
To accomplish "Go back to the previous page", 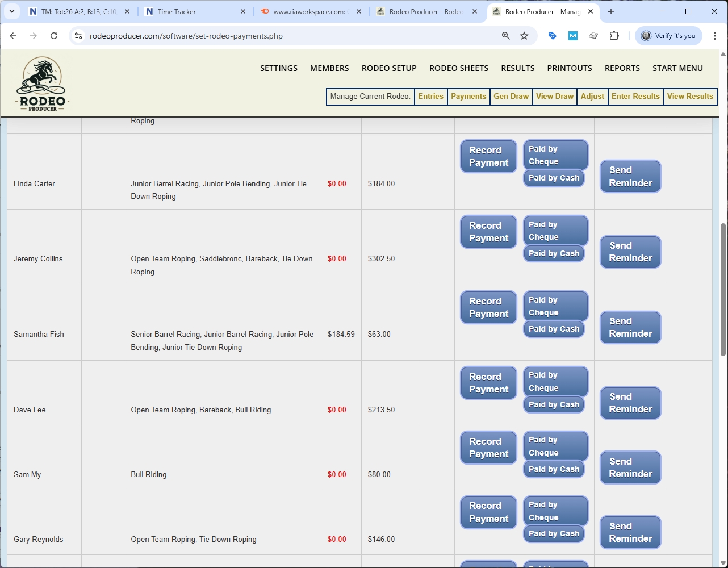I will [x=13, y=36].
